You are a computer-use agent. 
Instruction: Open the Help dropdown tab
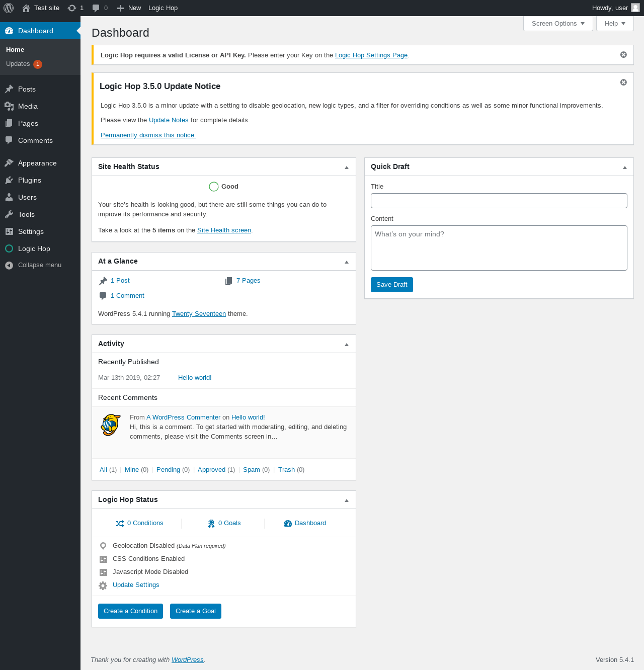(615, 24)
